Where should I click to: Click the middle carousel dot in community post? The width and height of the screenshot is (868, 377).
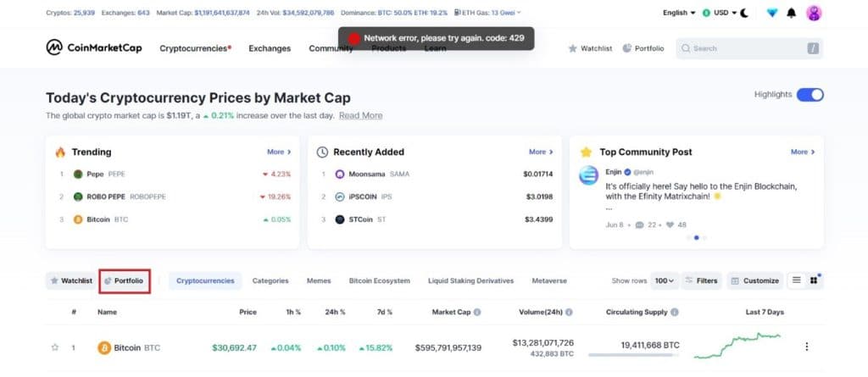pos(697,237)
